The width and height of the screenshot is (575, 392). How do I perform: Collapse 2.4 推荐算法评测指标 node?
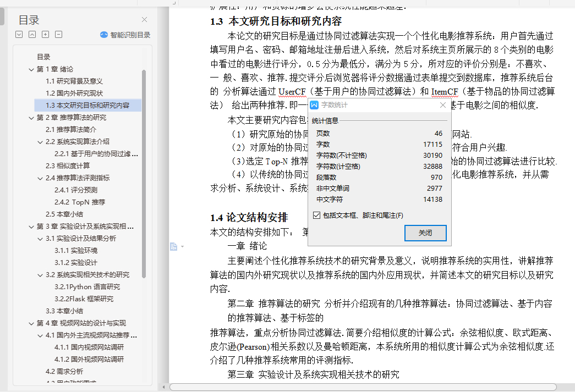click(x=40, y=178)
